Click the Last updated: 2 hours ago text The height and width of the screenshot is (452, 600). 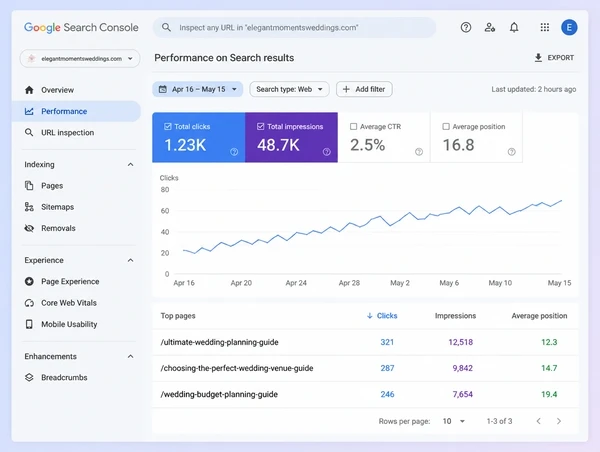534,89
